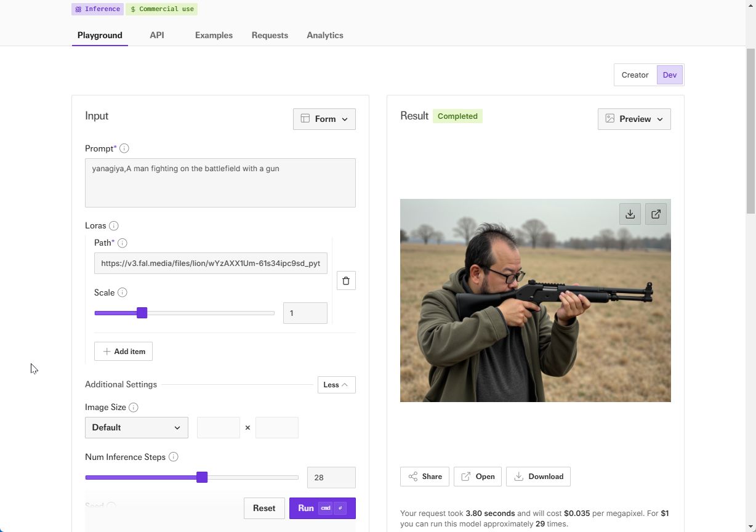The width and height of the screenshot is (756, 532).
Task: Click the Image Size info icon
Action: pyautogui.click(x=134, y=408)
